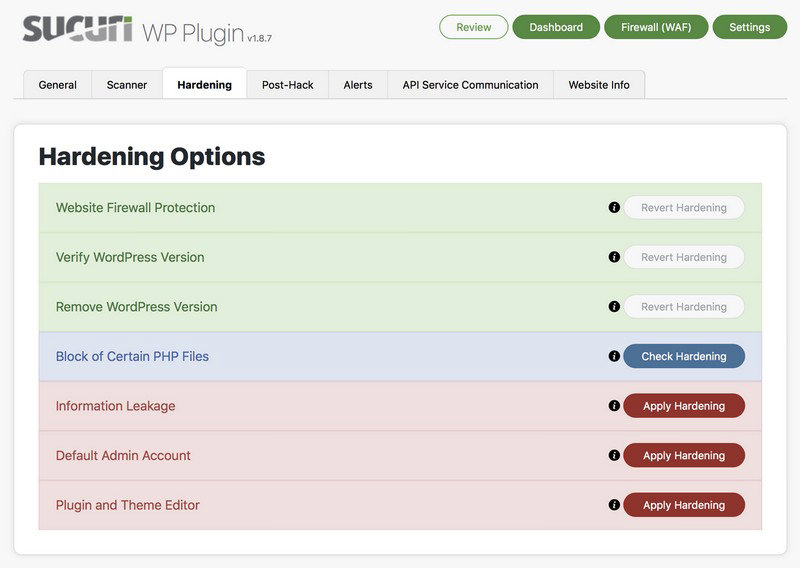
Task: Click the "Default Admin Account" label
Action: tap(123, 455)
